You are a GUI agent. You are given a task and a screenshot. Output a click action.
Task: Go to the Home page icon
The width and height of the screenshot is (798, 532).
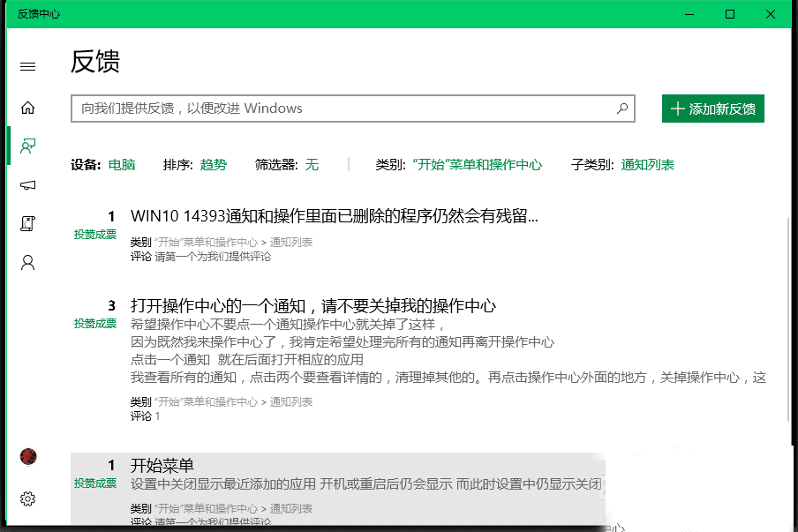(x=27, y=108)
